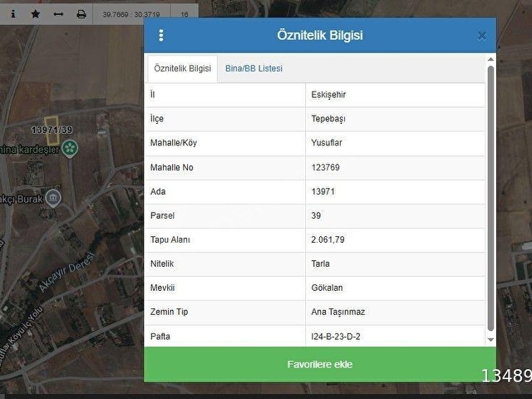This screenshot has width=532, height=399.
Task: Select the measure distance arrow tool
Action: coord(58,14)
